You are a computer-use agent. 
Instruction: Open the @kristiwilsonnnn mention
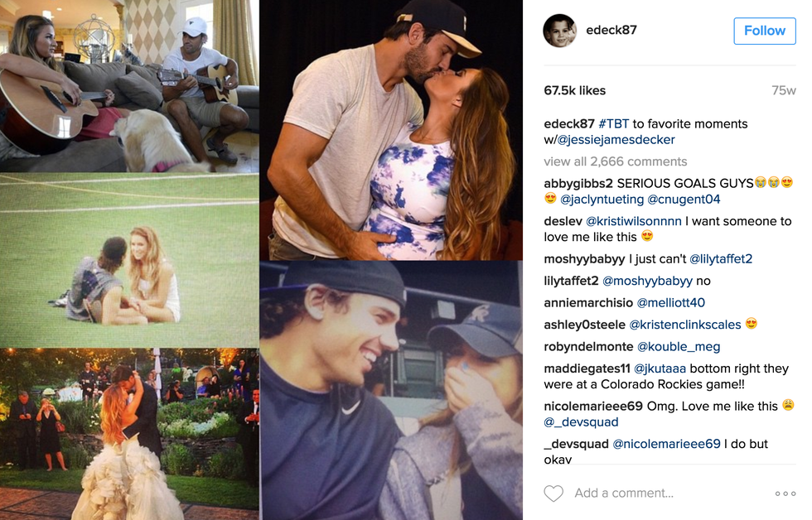633,221
